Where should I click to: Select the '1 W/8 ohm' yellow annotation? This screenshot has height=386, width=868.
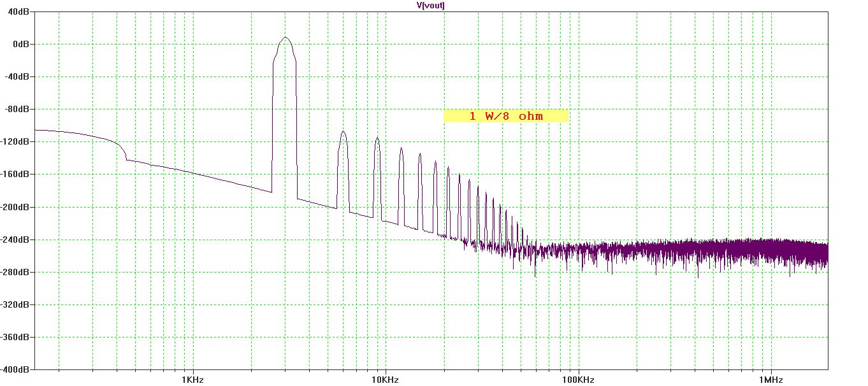pyautogui.click(x=506, y=116)
